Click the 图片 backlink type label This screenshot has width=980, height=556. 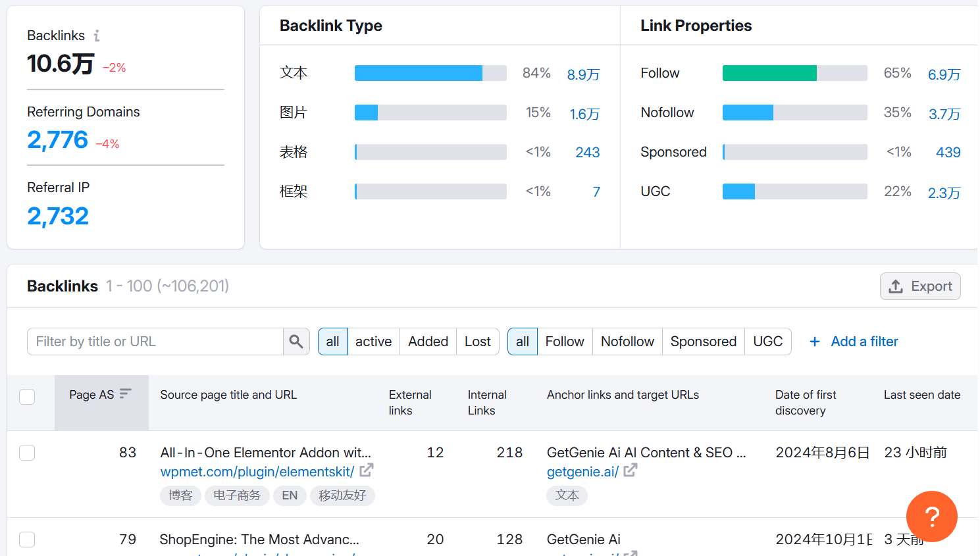pos(294,113)
